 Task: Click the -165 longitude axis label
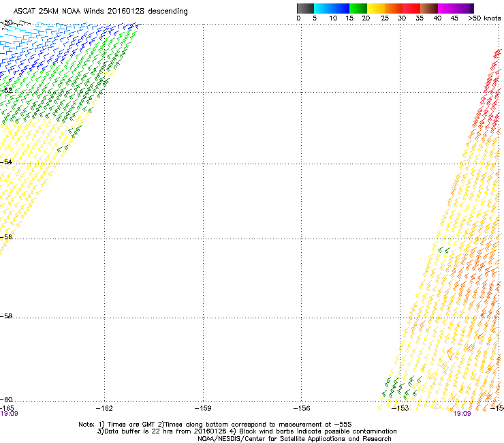7,408
